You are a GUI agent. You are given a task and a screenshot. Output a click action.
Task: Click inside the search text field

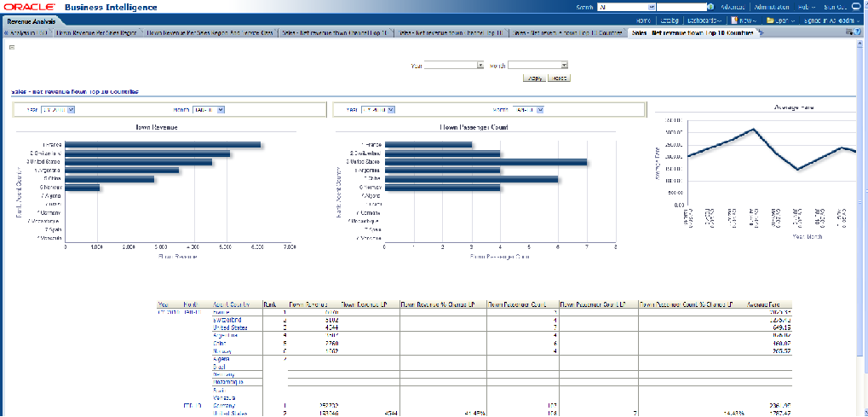[x=681, y=7]
